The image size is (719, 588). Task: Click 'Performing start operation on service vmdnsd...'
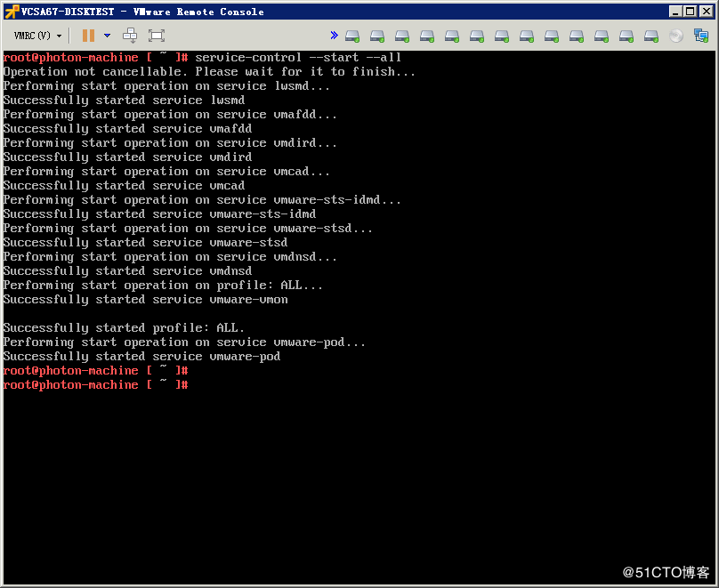pos(170,256)
